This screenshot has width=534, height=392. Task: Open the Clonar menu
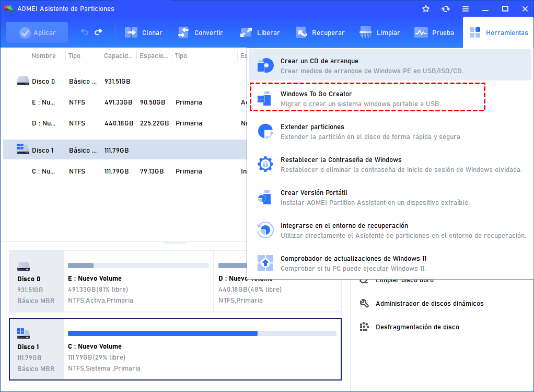click(143, 33)
